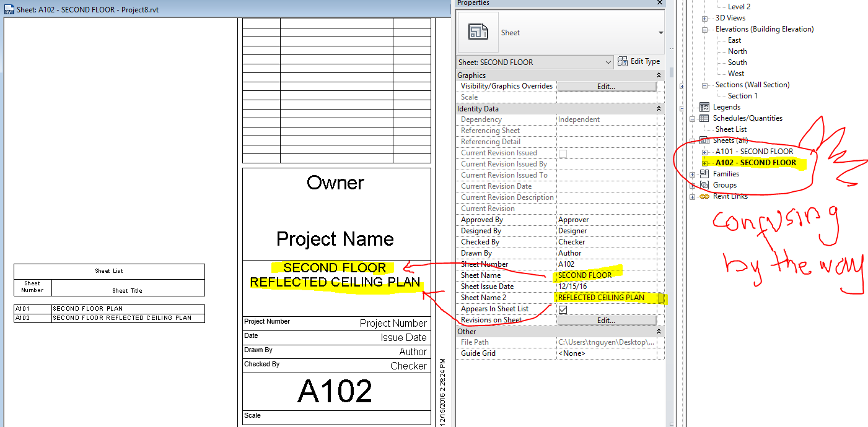Open the Revisions on Sheet editor
This screenshot has height=427, width=868.
606,319
